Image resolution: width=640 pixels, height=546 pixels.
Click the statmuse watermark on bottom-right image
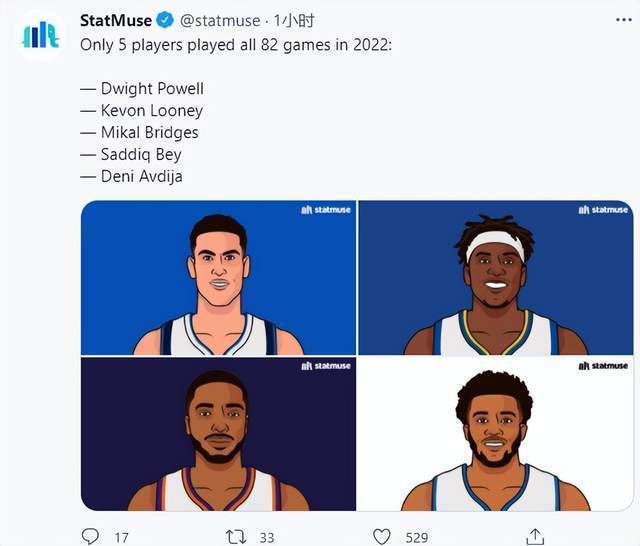tap(603, 366)
